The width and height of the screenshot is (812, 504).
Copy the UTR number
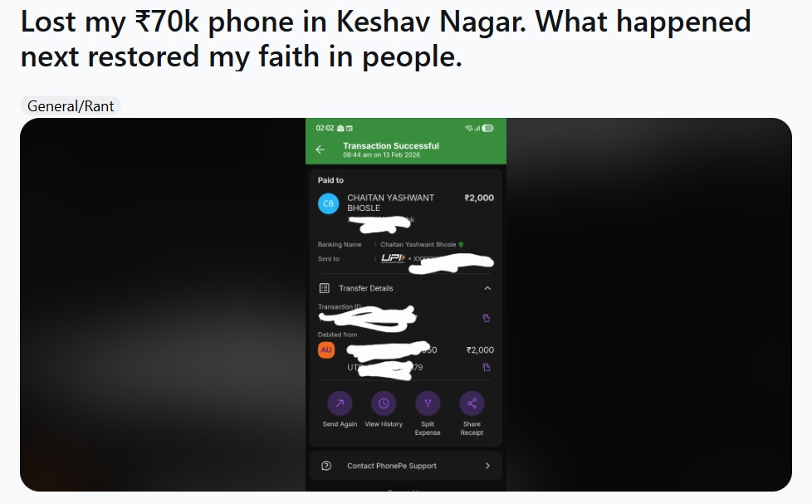pyautogui.click(x=487, y=367)
